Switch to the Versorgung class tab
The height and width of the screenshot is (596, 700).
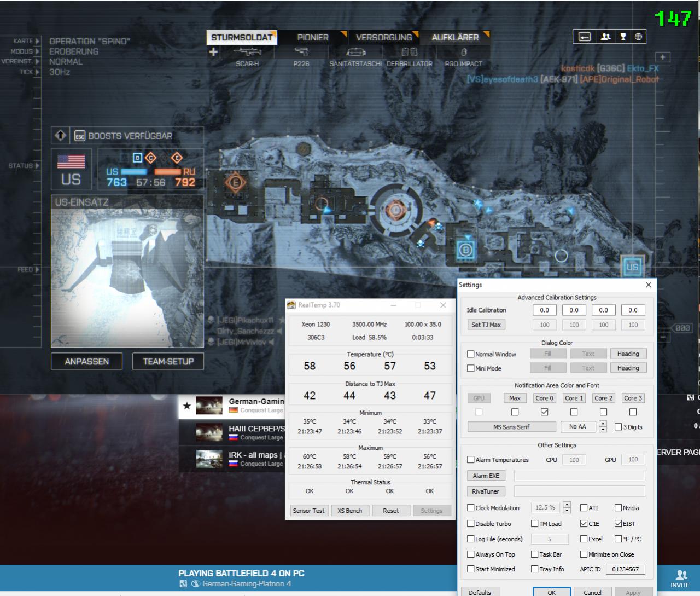click(x=384, y=37)
